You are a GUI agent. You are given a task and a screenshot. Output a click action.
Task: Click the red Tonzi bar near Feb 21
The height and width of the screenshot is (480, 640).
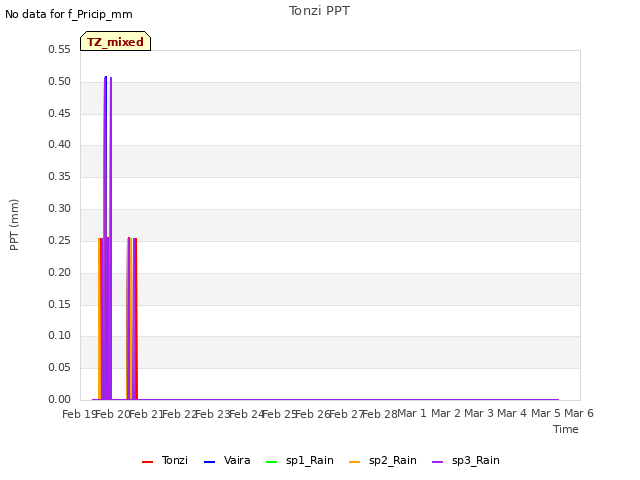(136, 318)
